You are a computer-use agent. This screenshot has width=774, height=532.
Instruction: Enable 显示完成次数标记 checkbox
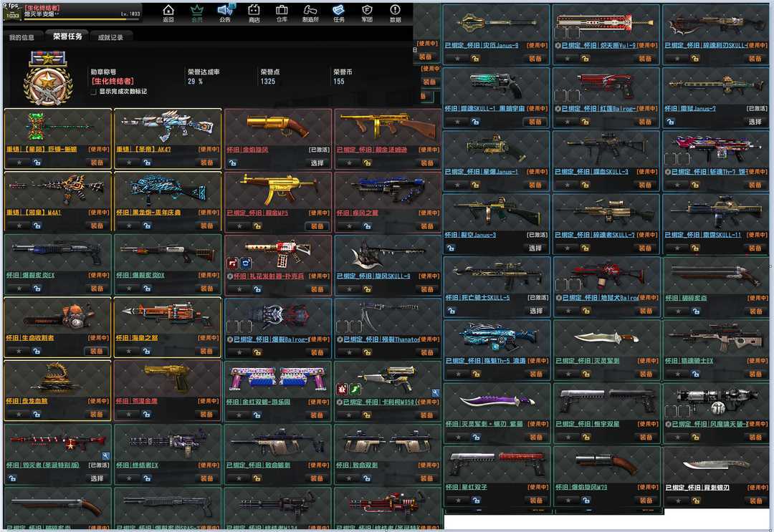(93, 92)
